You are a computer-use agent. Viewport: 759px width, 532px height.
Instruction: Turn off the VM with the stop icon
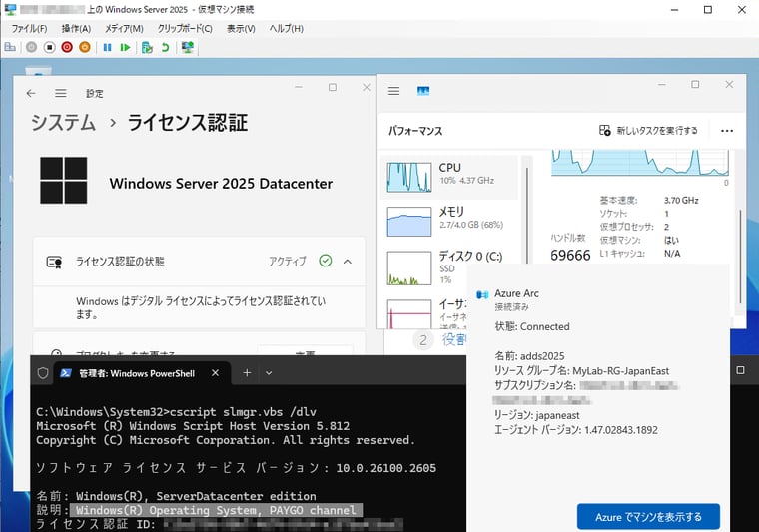(49, 47)
